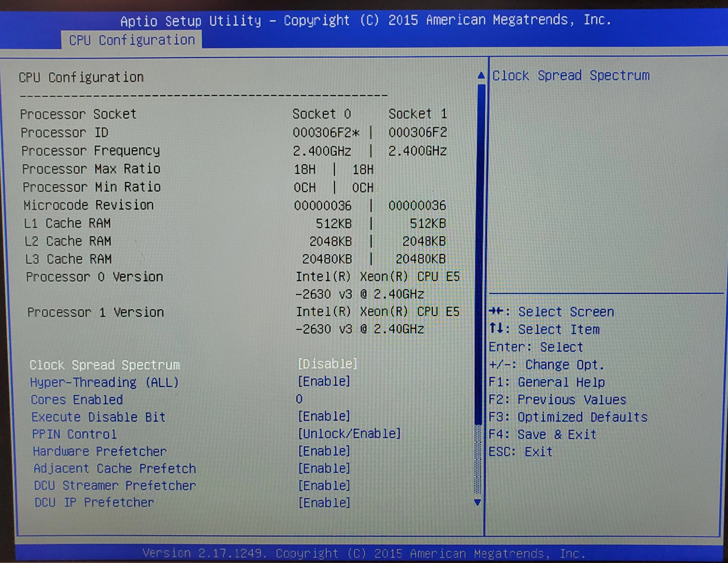The width and height of the screenshot is (728, 563).
Task: Click the Socket 1 column header
Action: pyautogui.click(x=418, y=114)
